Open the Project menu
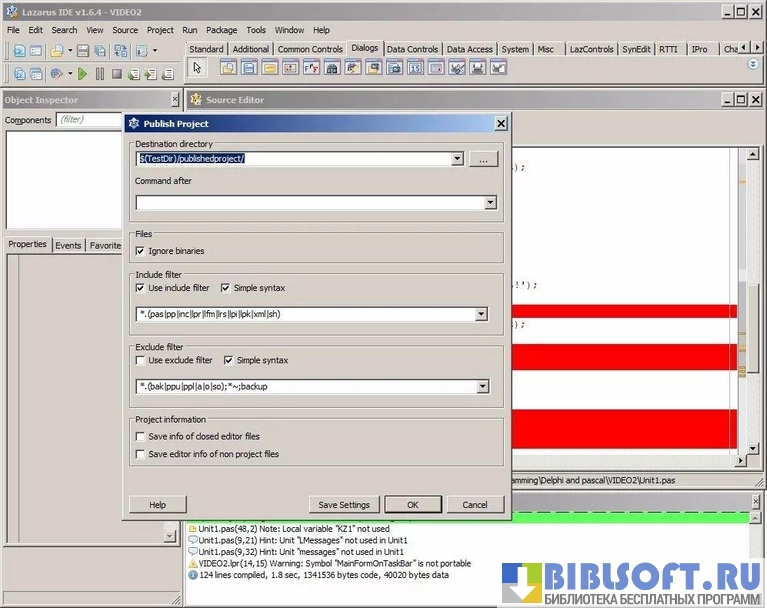Viewport: 767px width, 608px height. point(159,30)
